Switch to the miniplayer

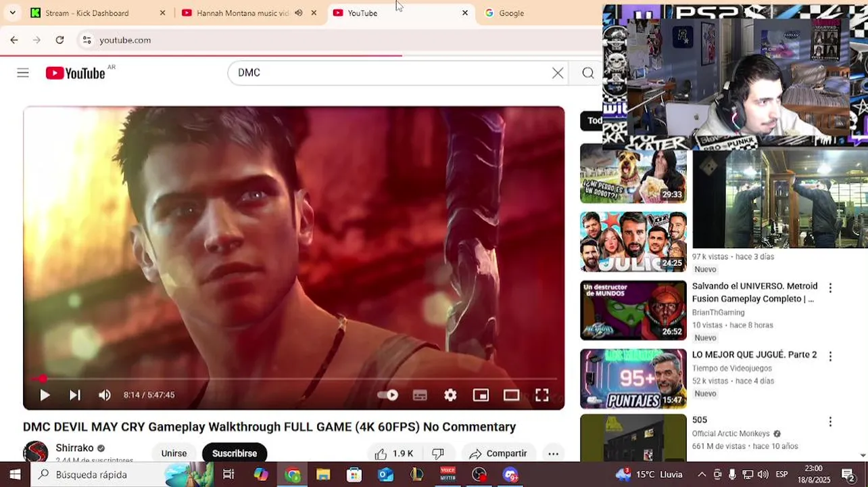click(481, 395)
